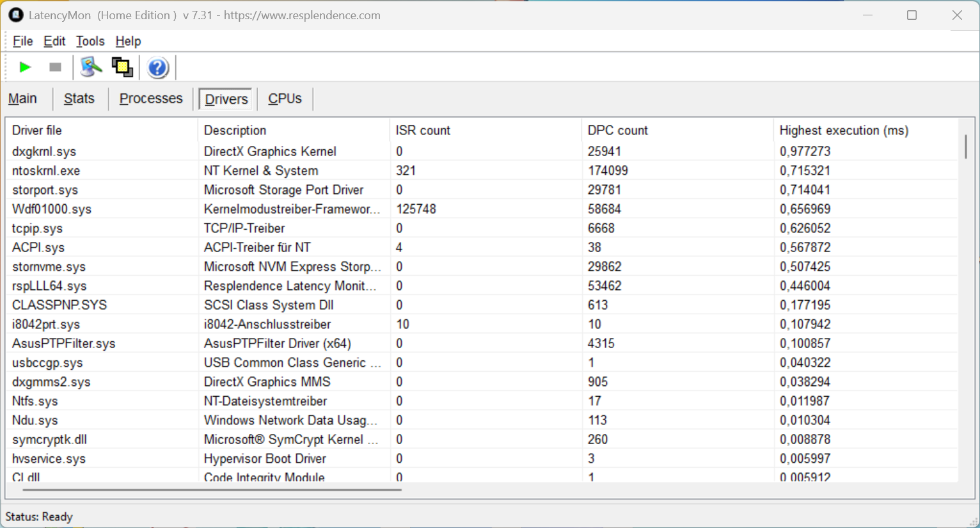This screenshot has width=980, height=528.
Task: Select the storport.sys row
Action: (x=482, y=190)
